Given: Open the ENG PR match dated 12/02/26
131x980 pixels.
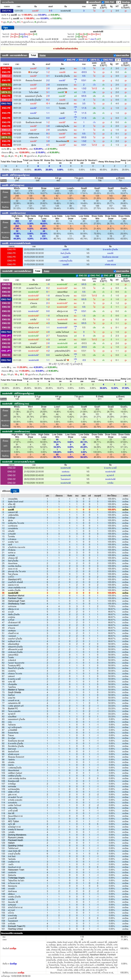Looking at the screenshot, I should 65,68.
